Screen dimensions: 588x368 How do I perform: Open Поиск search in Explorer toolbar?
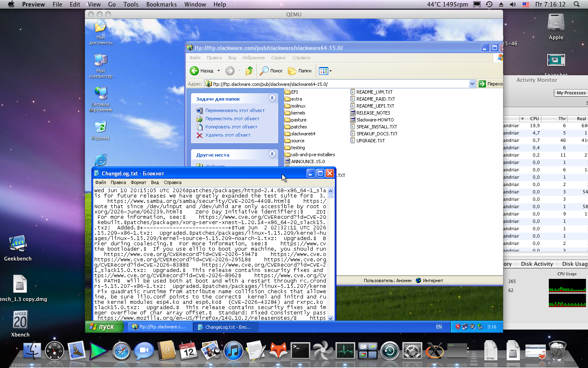tap(271, 71)
